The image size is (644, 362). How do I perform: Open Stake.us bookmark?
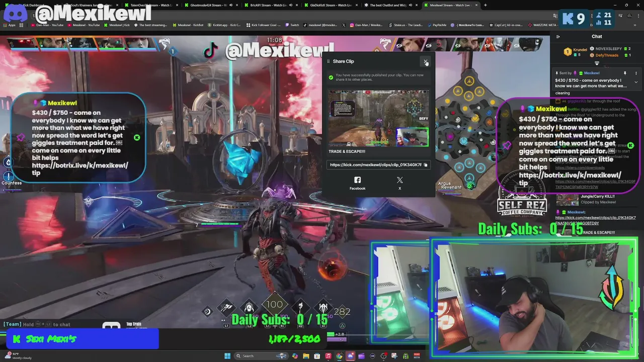[x=405, y=25]
